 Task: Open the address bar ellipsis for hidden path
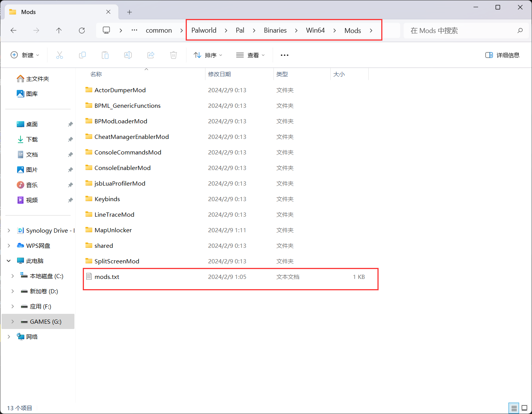tap(134, 30)
